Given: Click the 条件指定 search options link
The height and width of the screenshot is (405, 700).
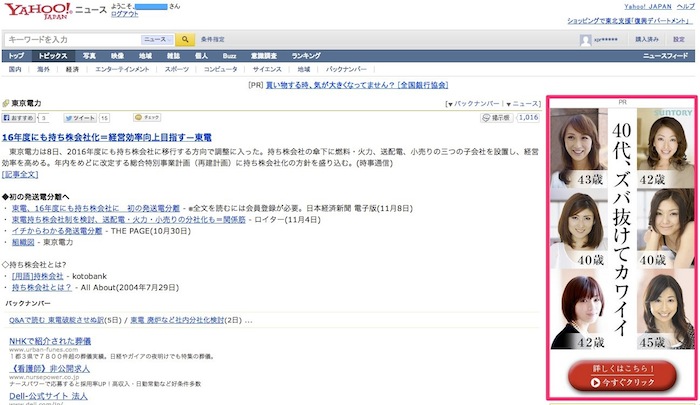Looking at the screenshot, I should tap(212, 39).
